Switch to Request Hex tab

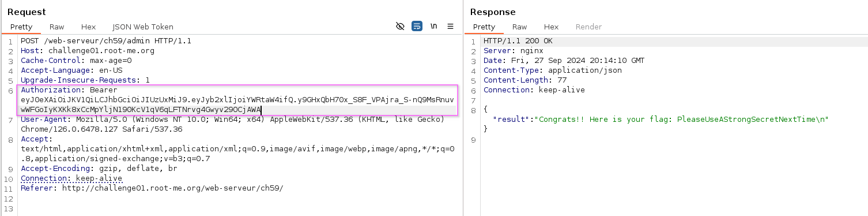(x=88, y=27)
